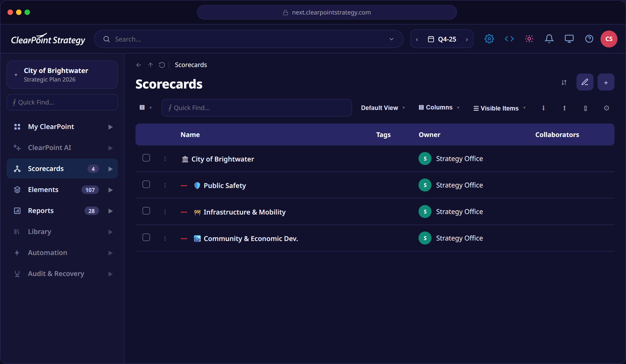Viewport: 626px width, 364px height.
Task: Expand the Elements sidebar arrow
Action: pyautogui.click(x=110, y=190)
